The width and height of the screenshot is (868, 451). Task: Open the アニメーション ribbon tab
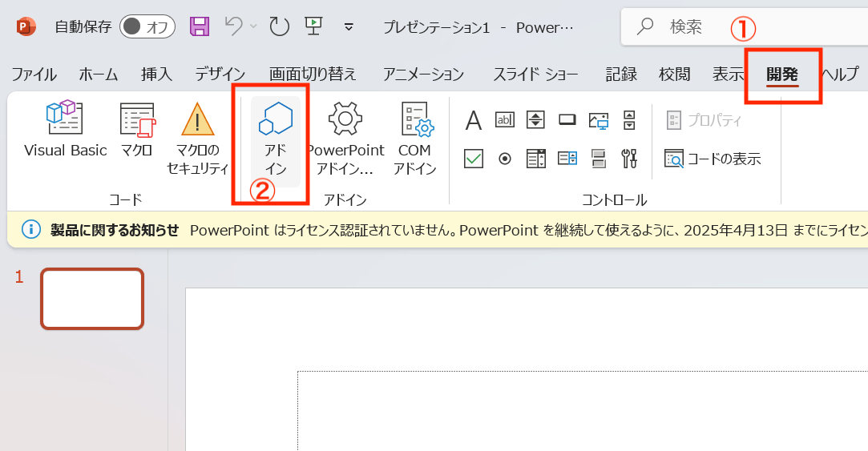pos(423,74)
